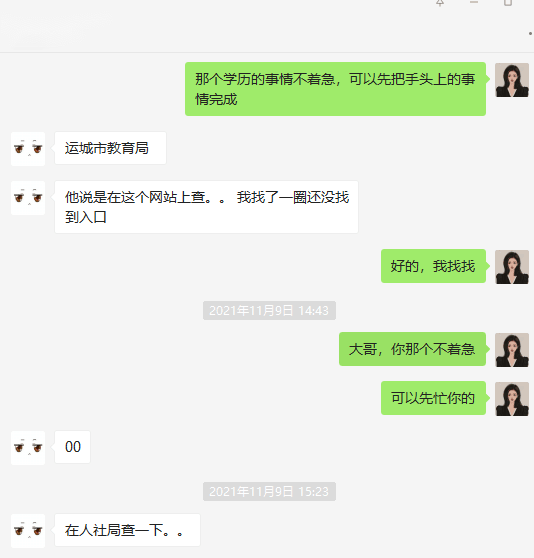Open contact avatar beside '运城市教育局' message
The image size is (534, 558).
tap(28, 149)
